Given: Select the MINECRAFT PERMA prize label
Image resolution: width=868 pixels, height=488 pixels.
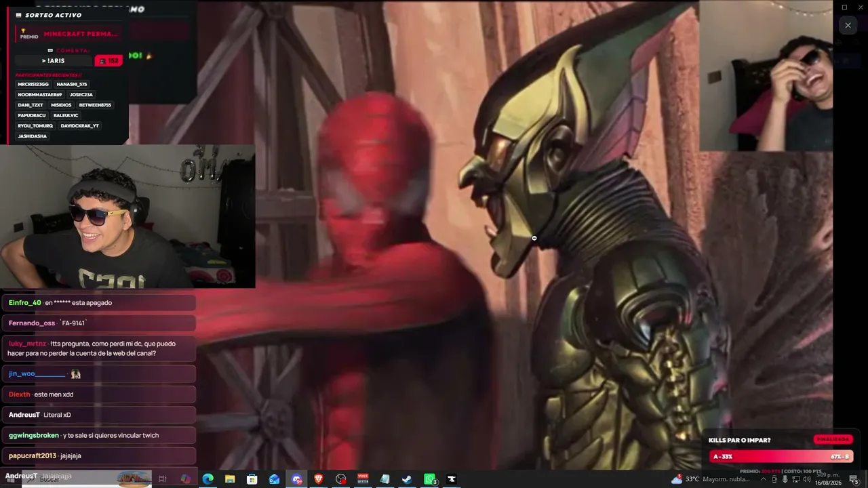Looking at the screenshot, I should point(81,34).
